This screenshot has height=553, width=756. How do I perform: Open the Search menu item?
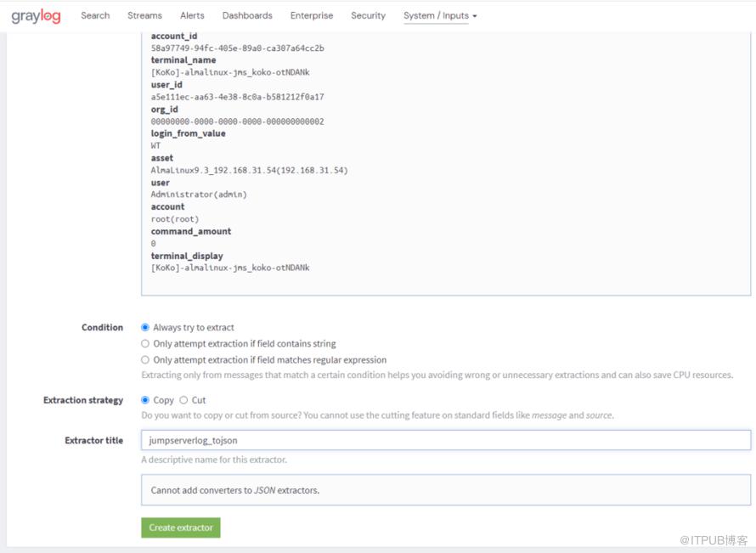tap(95, 15)
